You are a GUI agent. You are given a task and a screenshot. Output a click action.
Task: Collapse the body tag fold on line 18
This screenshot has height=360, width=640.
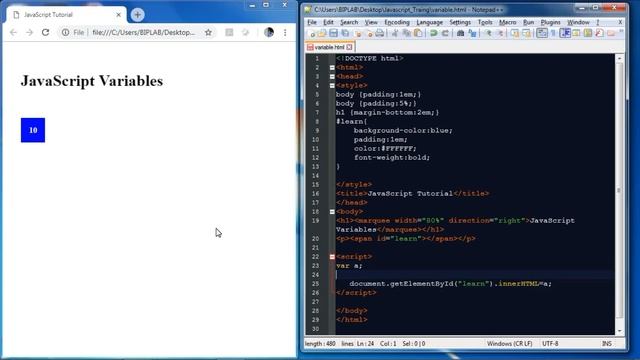[x=332, y=212]
